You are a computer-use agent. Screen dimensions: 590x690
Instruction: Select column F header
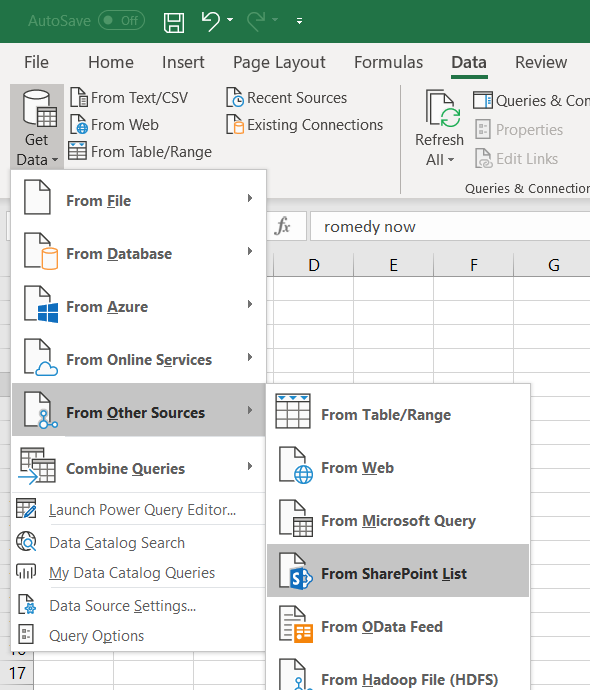tap(473, 265)
